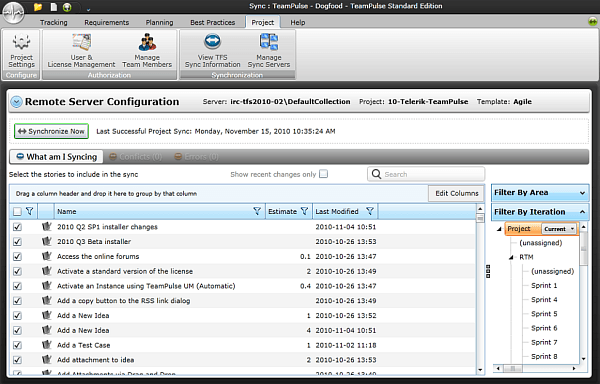Uncheck Activate an Instance using TeamPulse UM
The image size is (600, 384).
click(17, 286)
